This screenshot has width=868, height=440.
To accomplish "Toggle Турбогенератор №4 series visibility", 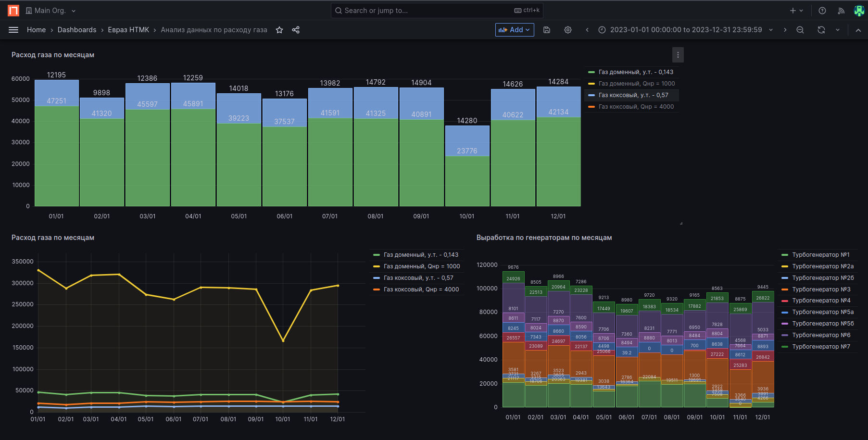I will click(x=821, y=301).
